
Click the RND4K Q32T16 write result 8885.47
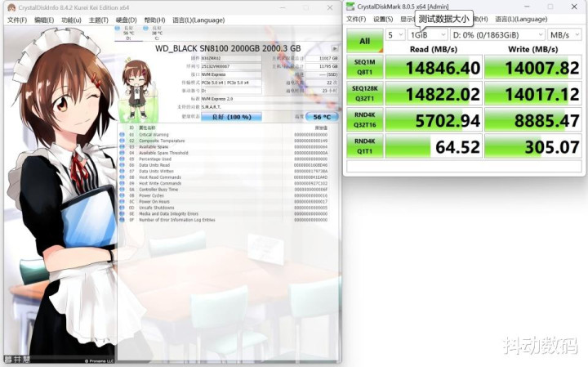pyautogui.click(x=532, y=119)
